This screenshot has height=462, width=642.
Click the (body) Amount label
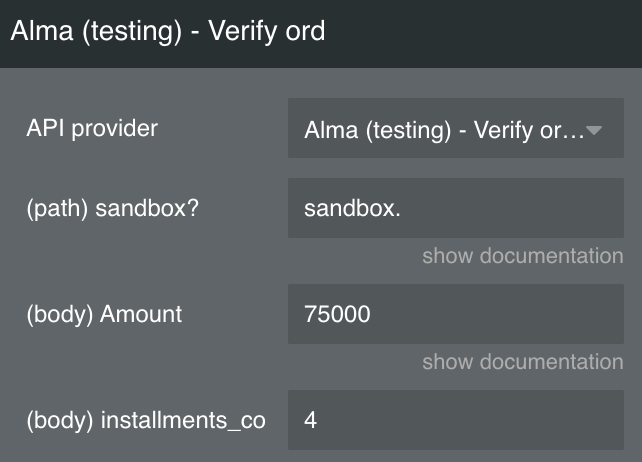104,315
